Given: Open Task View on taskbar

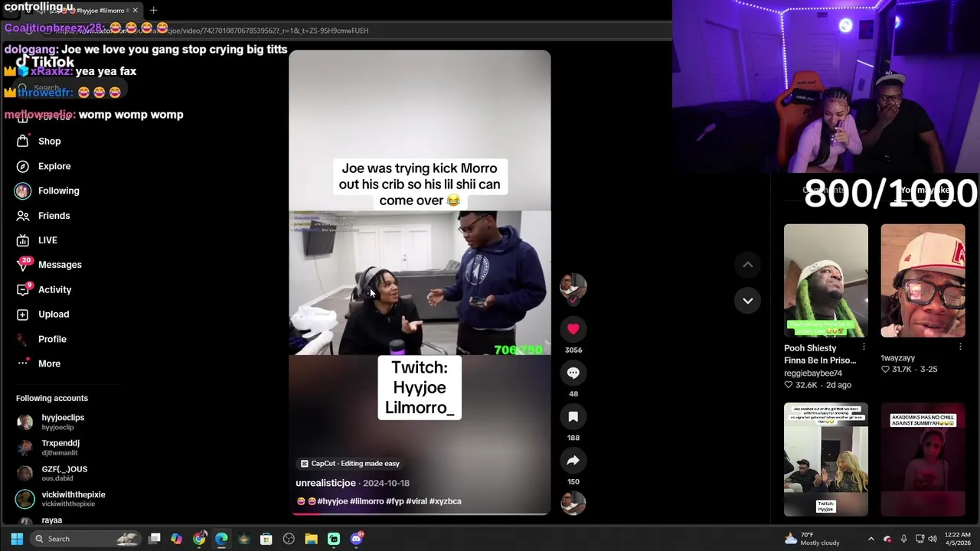Looking at the screenshot, I should pyautogui.click(x=155, y=539).
